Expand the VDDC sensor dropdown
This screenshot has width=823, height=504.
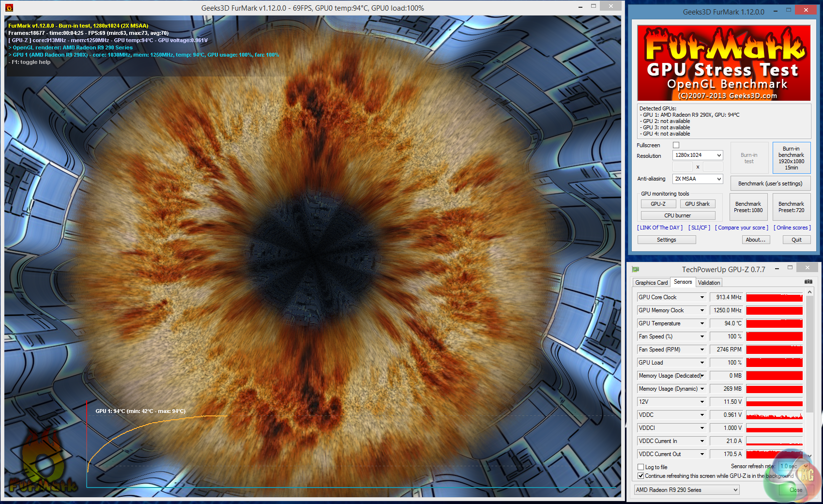click(702, 415)
